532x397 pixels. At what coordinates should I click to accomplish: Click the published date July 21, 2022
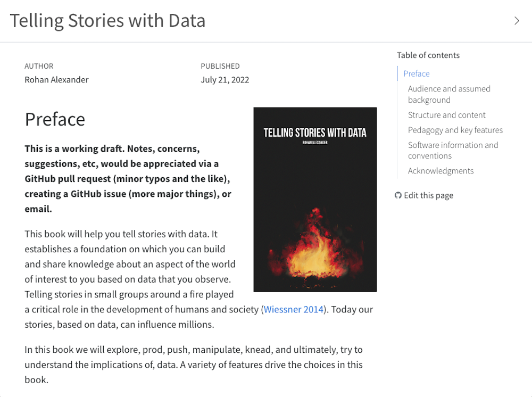coord(225,80)
